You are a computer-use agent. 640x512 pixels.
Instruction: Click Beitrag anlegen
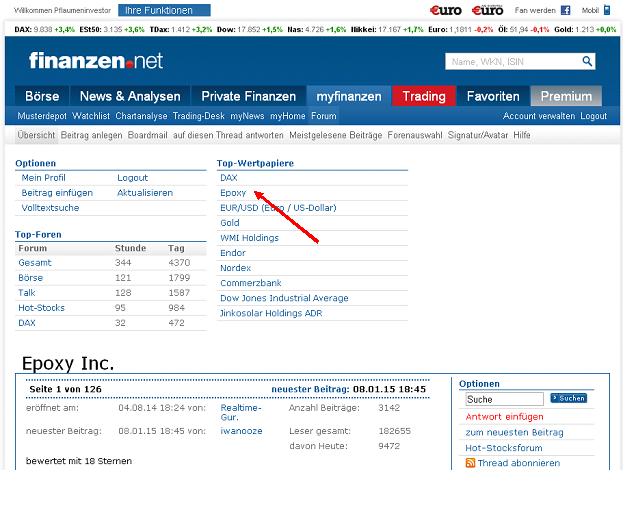pyautogui.click(x=91, y=135)
